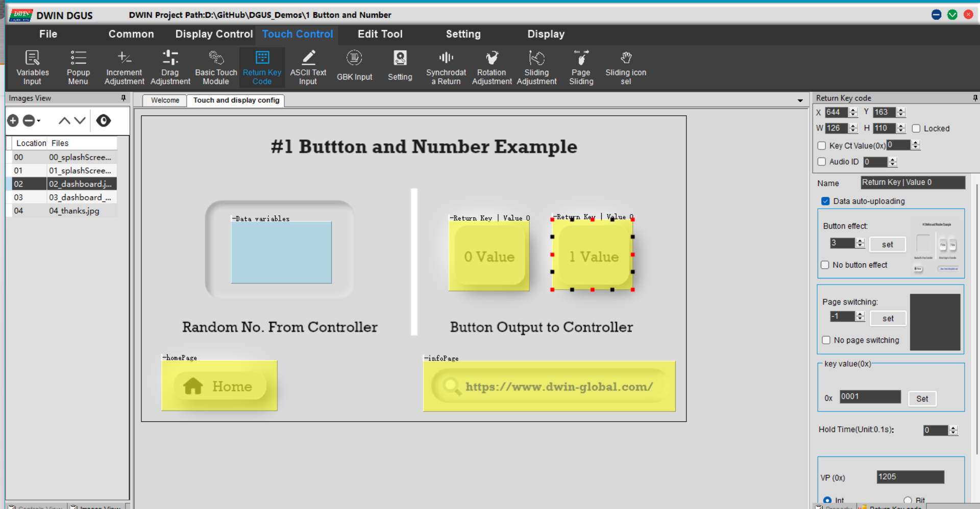
Task: Select the Sliding icon sel tool
Action: pos(626,66)
